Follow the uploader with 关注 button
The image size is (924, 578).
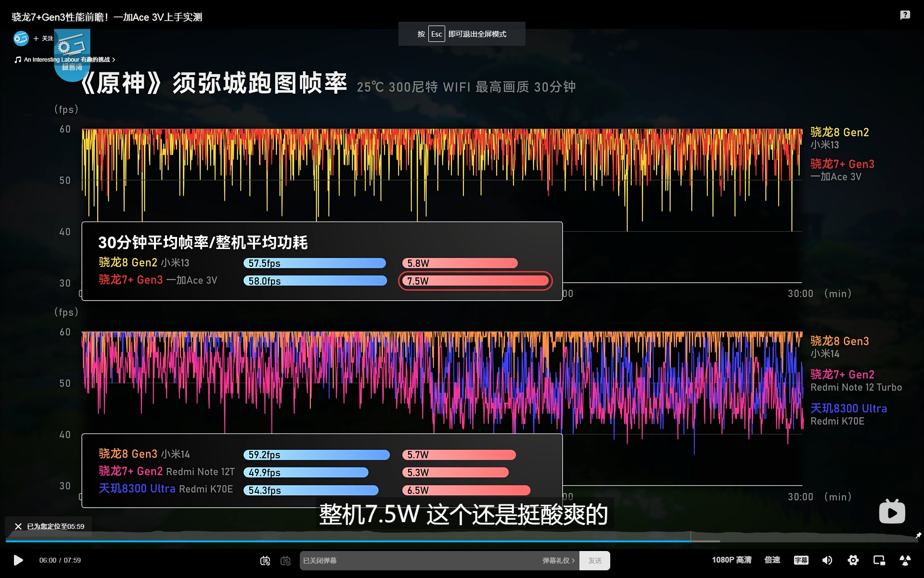pos(43,39)
